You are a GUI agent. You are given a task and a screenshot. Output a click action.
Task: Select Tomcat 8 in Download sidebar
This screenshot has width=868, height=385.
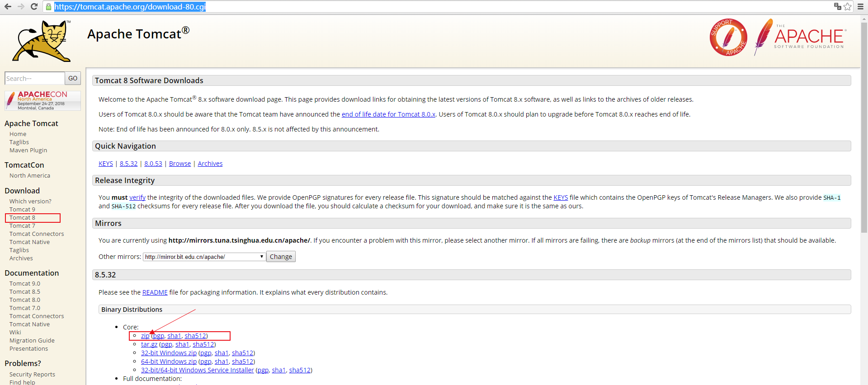(x=22, y=217)
